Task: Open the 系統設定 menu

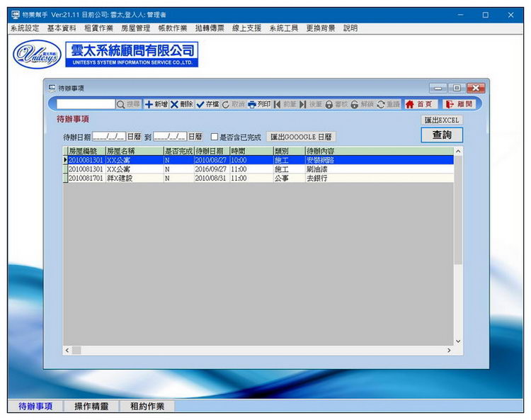Action: point(25,28)
